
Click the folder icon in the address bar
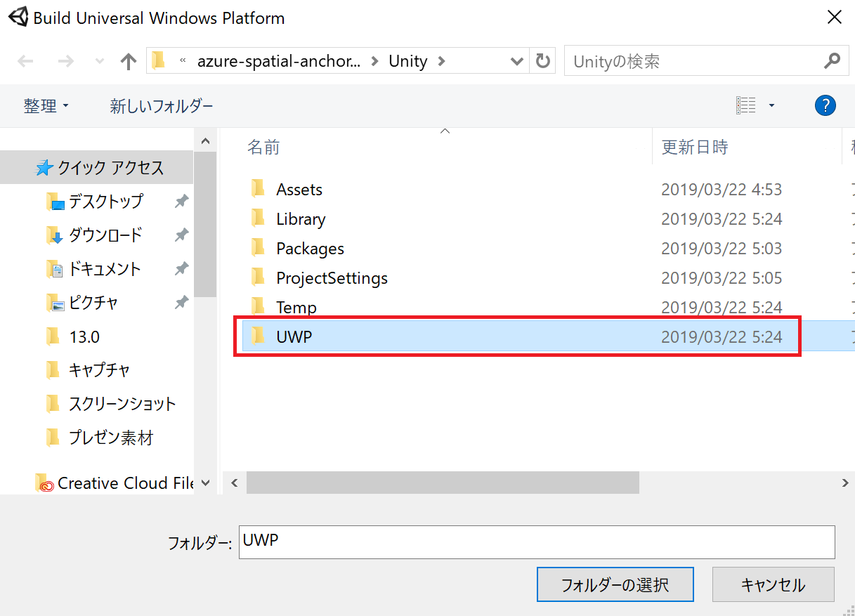[158, 61]
